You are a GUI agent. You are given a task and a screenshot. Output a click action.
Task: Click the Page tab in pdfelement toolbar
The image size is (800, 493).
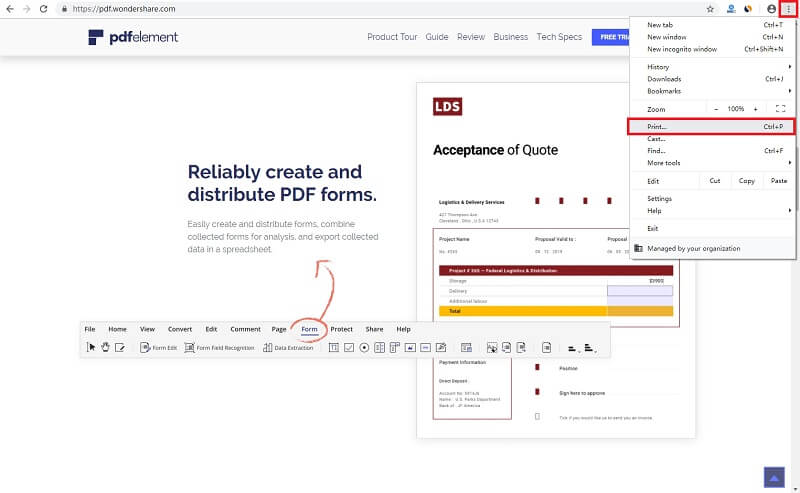click(x=279, y=329)
